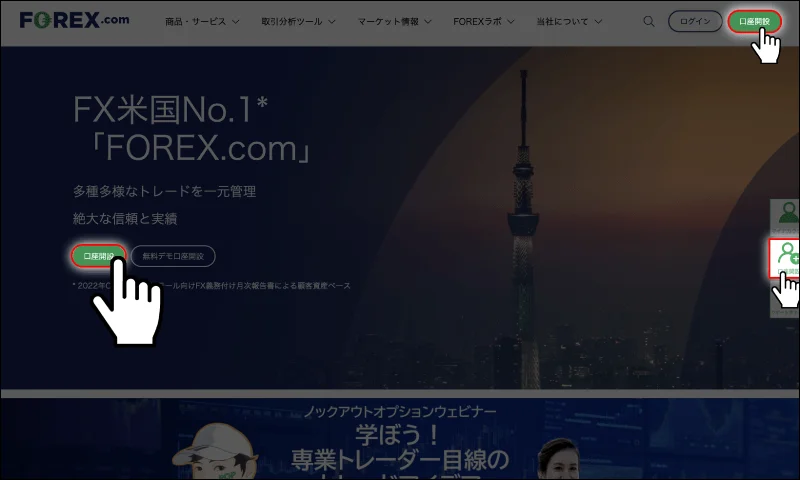800x480 pixels.
Task: Expand the 取引分析ツール dropdown menu
Action: tap(299, 21)
